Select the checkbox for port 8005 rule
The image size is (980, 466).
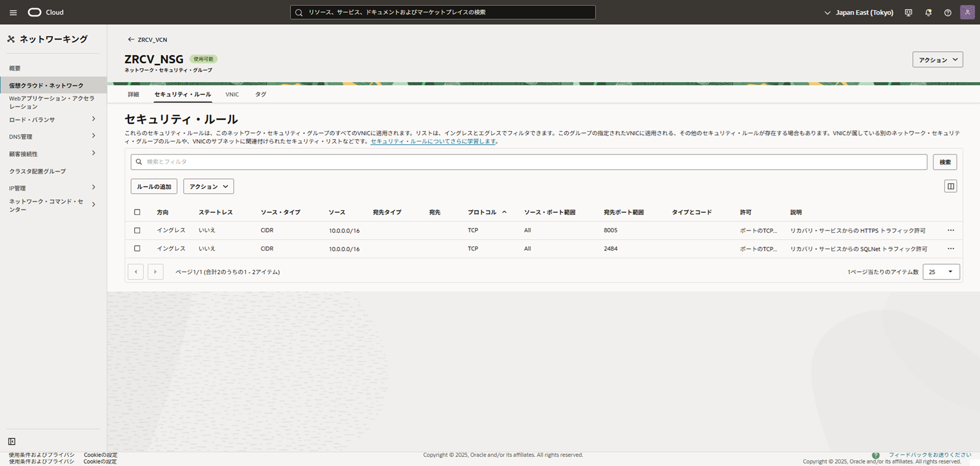click(137, 231)
